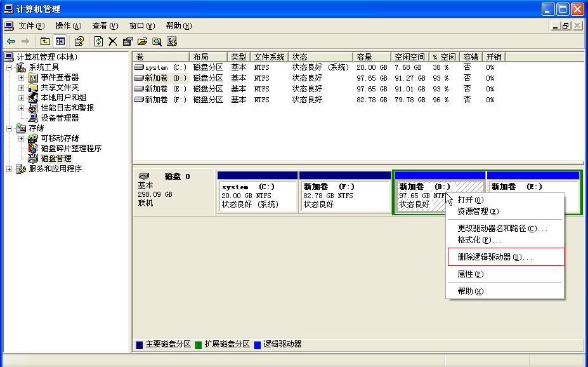
Task: Click the settings list toolbar icon
Action: (x=172, y=41)
